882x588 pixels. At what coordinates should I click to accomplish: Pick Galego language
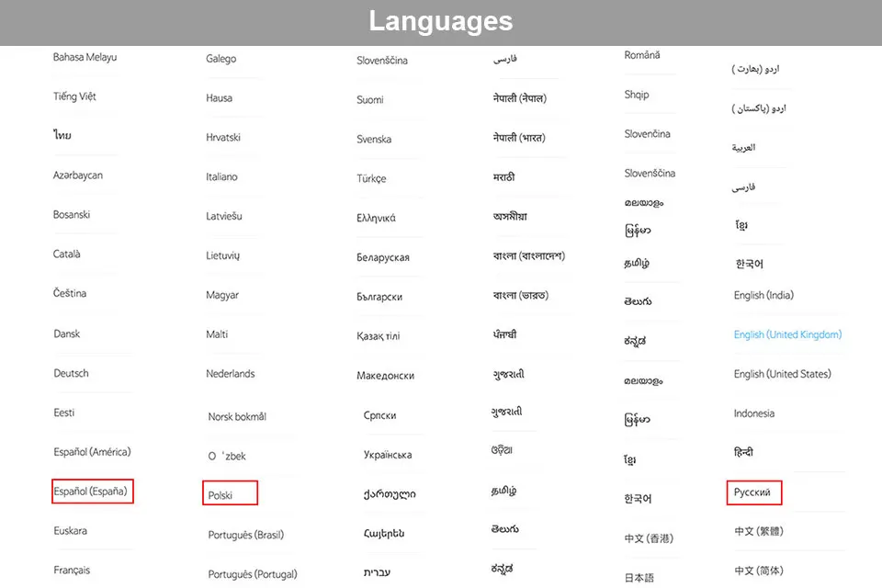pos(221,59)
